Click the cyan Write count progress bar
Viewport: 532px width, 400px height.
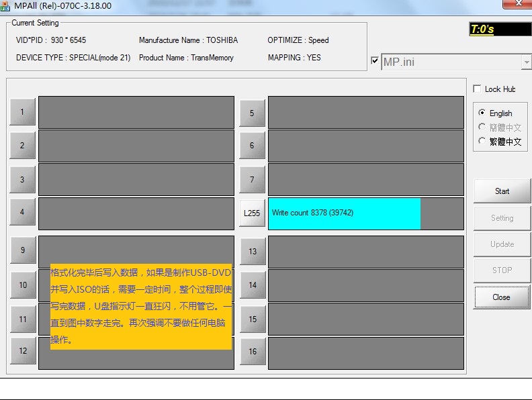[344, 213]
